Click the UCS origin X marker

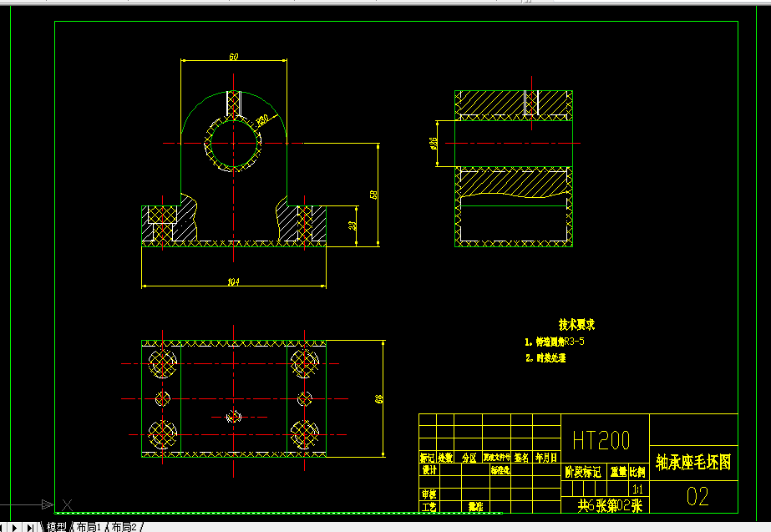[x=68, y=505]
